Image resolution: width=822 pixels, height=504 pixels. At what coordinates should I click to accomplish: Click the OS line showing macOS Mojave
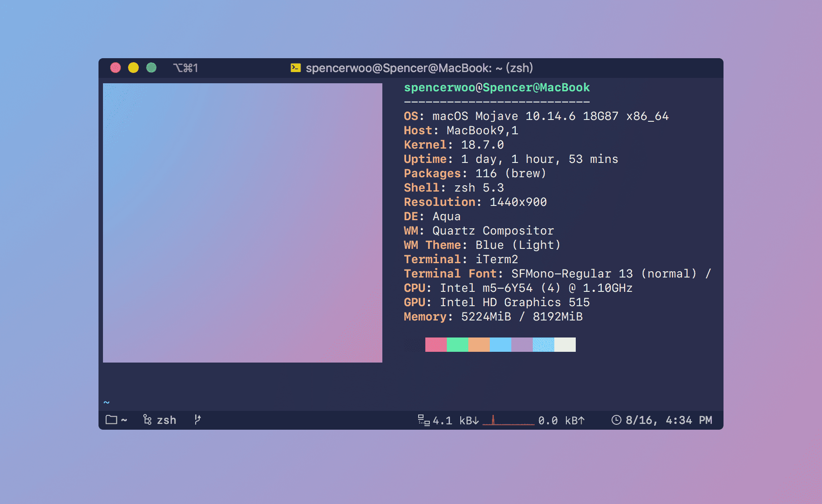[x=536, y=116]
